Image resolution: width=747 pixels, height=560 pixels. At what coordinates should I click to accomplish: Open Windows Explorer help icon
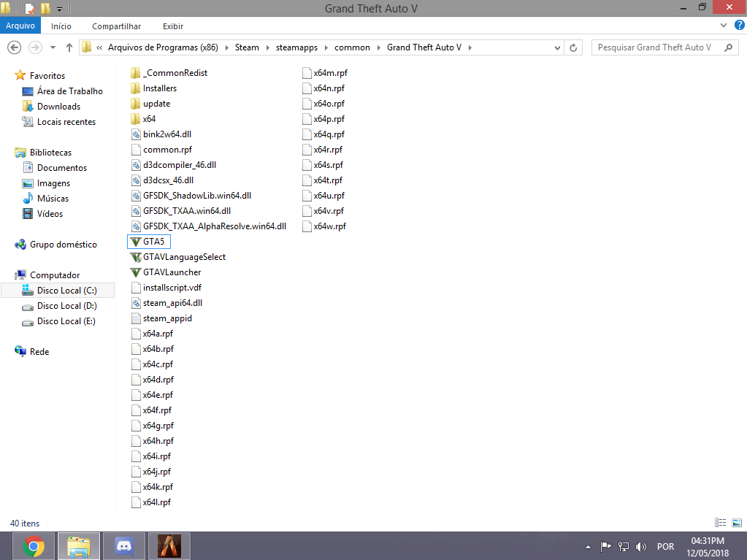[740, 26]
